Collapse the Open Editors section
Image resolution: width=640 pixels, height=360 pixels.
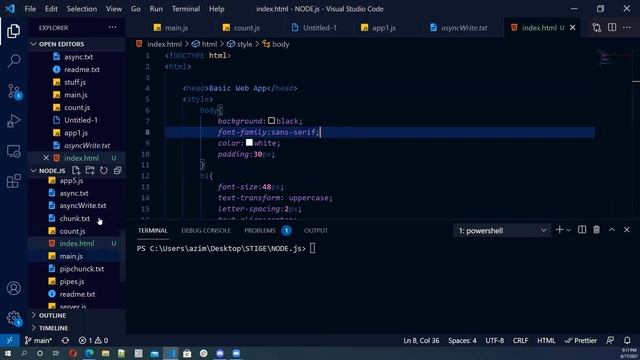(77, 44)
